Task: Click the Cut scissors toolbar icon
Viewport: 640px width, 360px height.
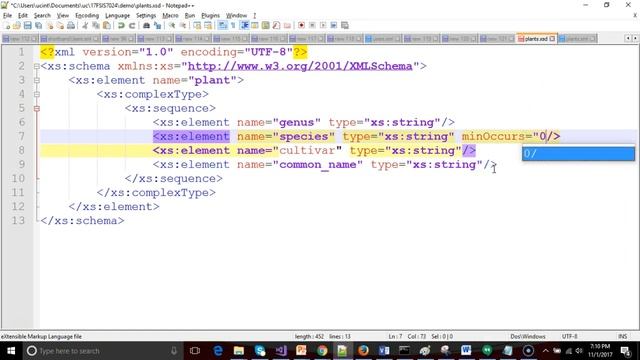Action: click(85, 25)
